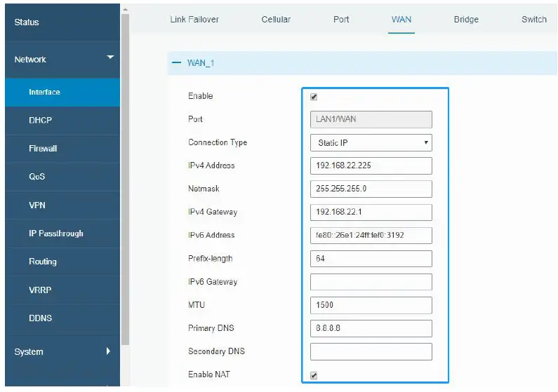The width and height of the screenshot is (558, 392).
Task: Click the IPv6 Address field
Action: pos(371,236)
